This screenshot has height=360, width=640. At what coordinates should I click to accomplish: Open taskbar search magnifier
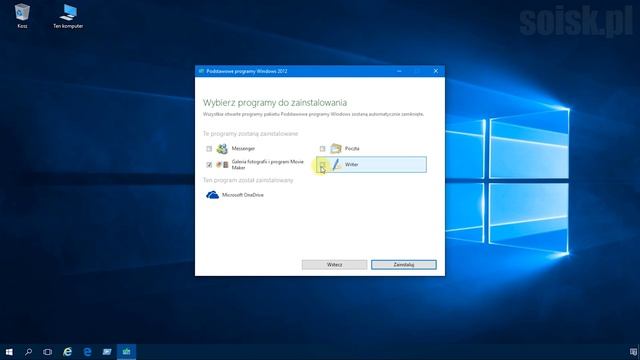[x=29, y=351]
